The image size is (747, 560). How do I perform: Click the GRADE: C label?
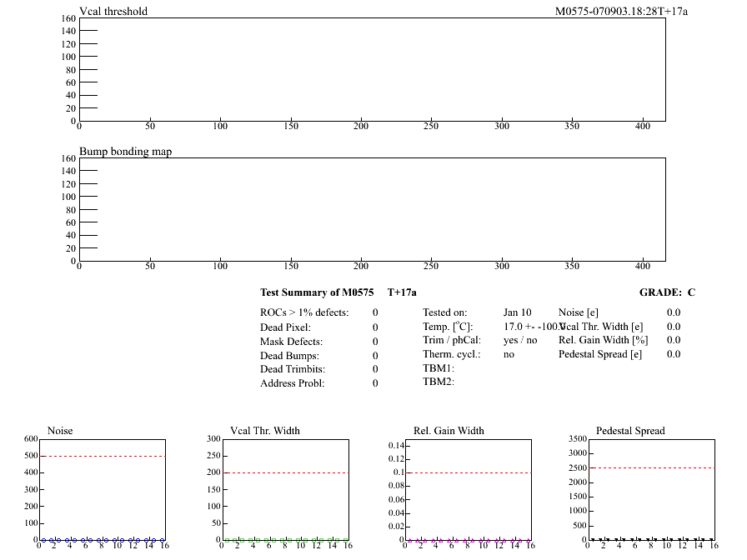(667, 292)
